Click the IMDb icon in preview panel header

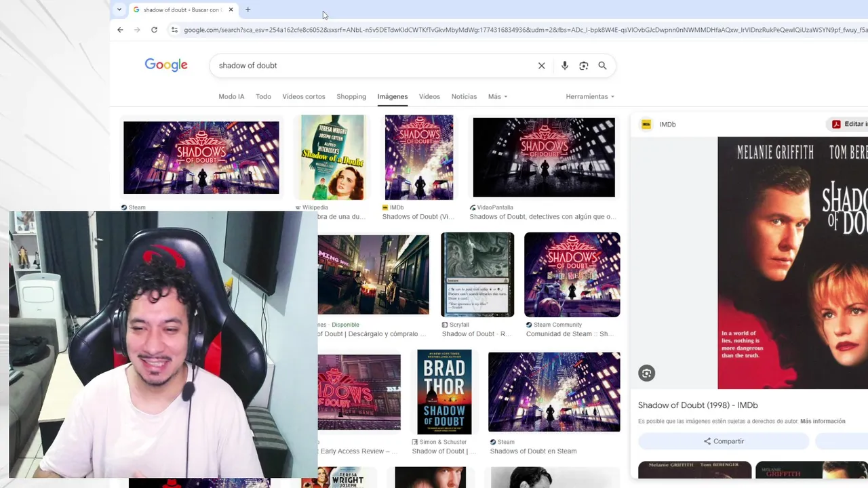click(x=646, y=124)
